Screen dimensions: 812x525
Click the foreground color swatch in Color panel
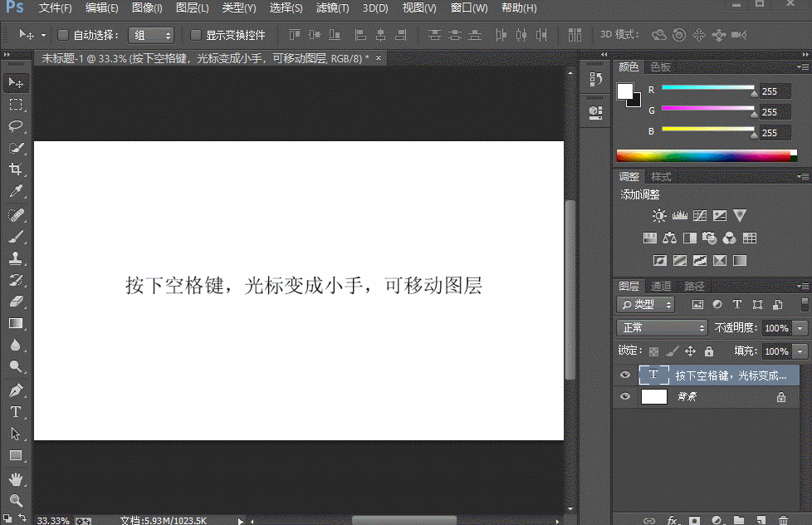pyautogui.click(x=624, y=93)
